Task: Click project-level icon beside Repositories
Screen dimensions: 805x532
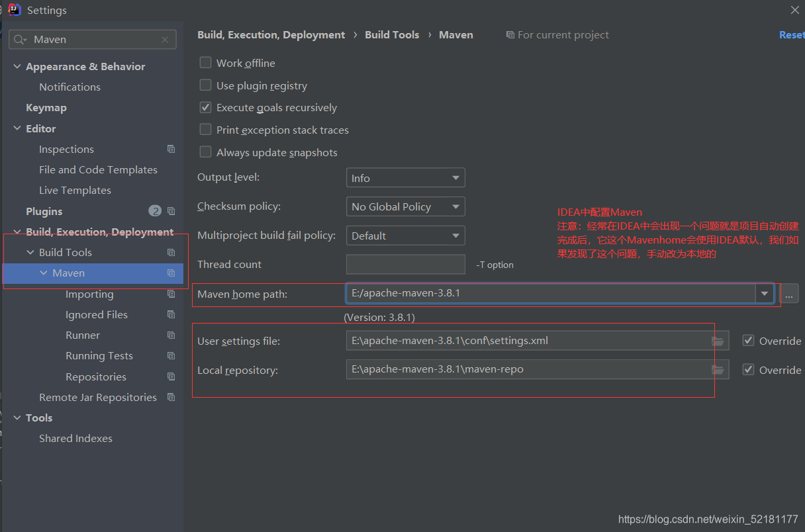Action: pos(171,377)
